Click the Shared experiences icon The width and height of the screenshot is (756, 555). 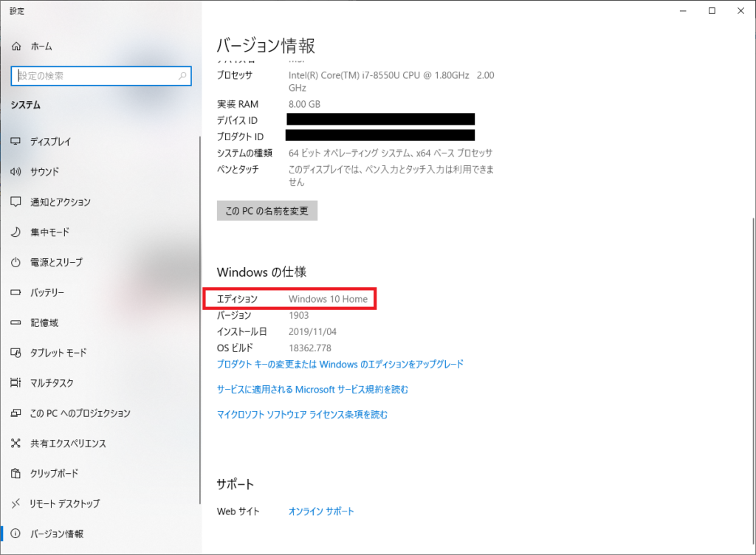click(x=16, y=444)
